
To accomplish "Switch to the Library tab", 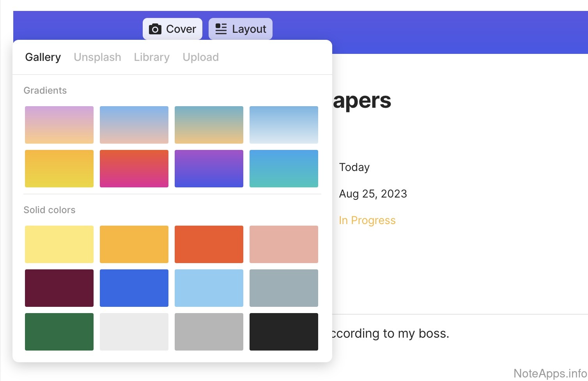I will point(152,57).
